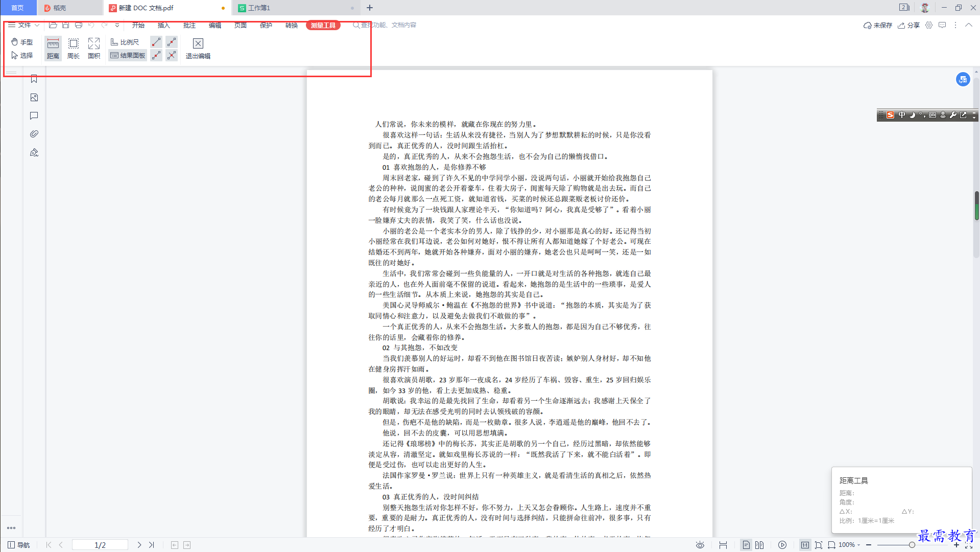Switch to the 稻壳 tab
980x552 pixels.
69,8
